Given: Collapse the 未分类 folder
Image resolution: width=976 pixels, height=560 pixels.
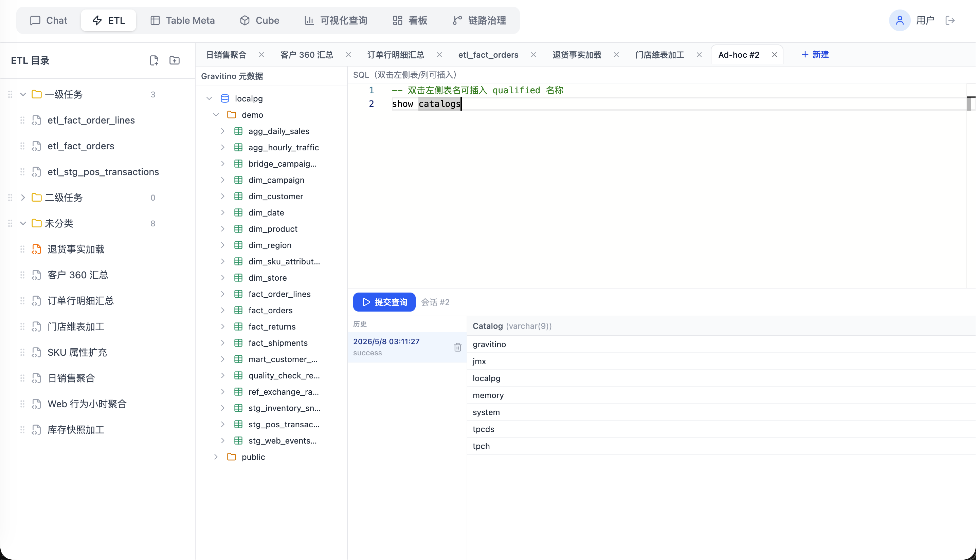Looking at the screenshot, I should [x=23, y=223].
